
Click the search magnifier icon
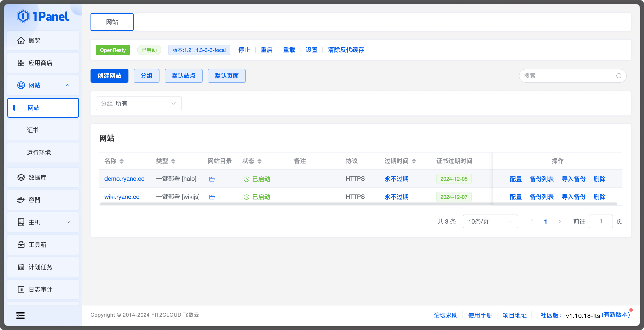619,76
